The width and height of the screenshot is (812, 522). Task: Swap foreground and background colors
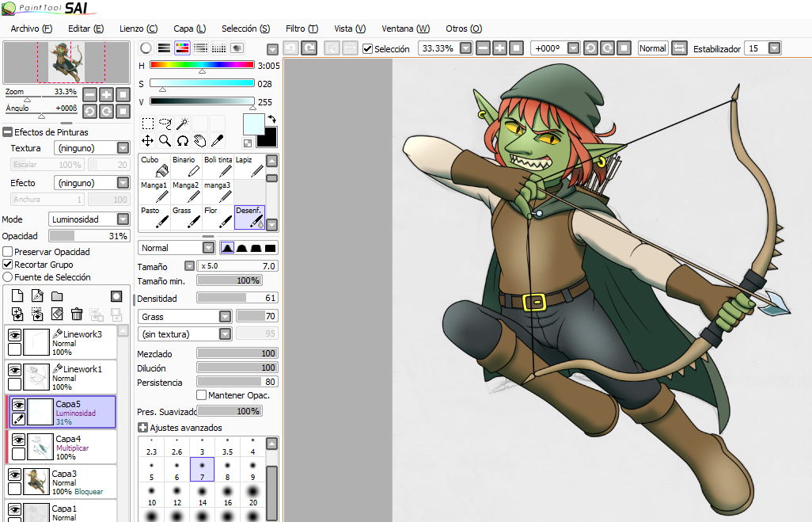(x=272, y=120)
